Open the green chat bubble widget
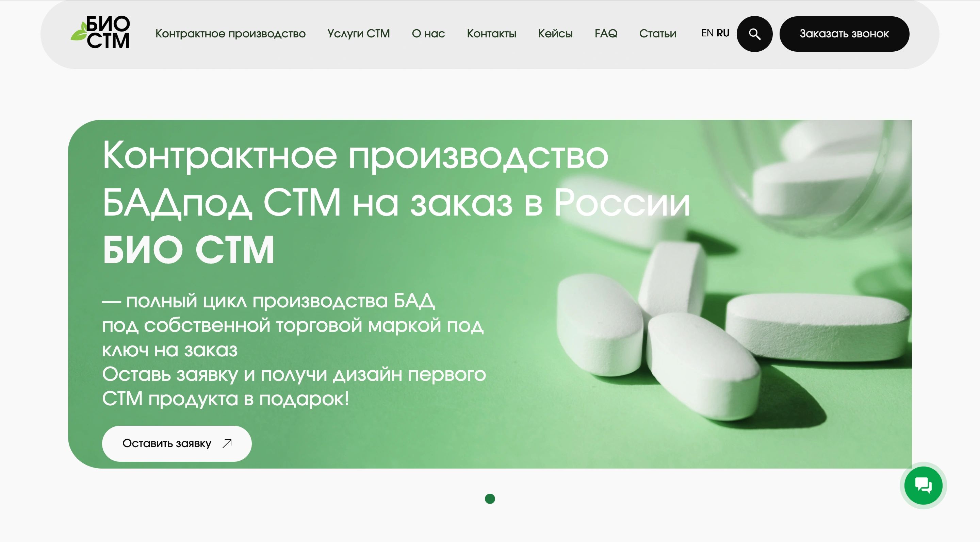The width and height of the screenshot is (980, 542). 923,485
